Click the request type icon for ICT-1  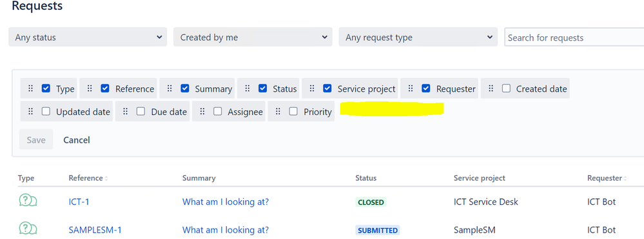coord(28,200)
